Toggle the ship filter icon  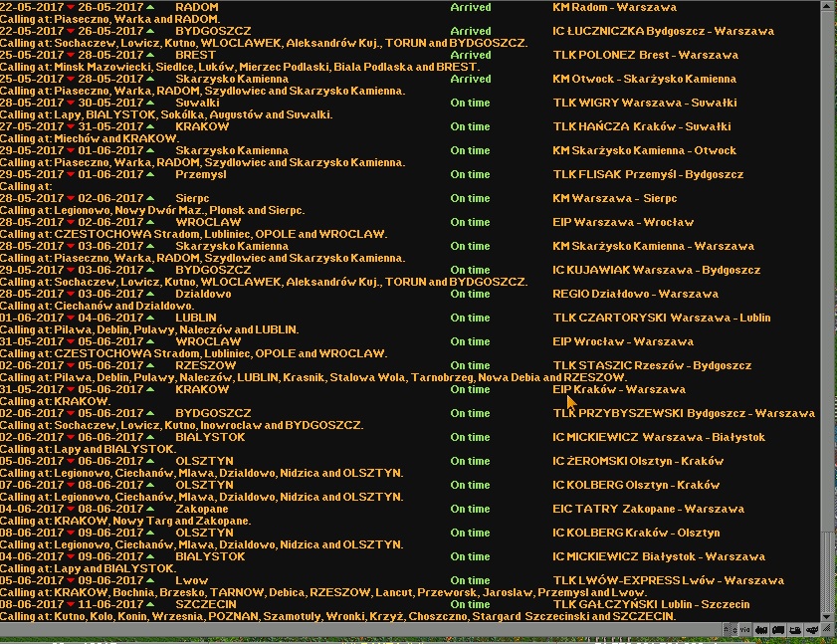(x=795, y=629)
